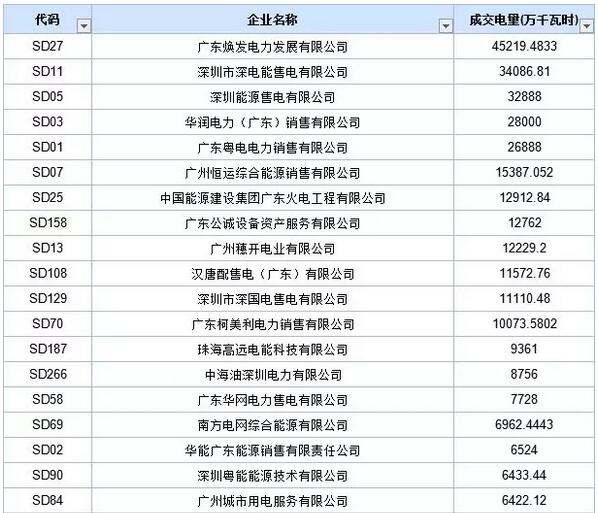Select the value 26888

[x=524, y=147]
